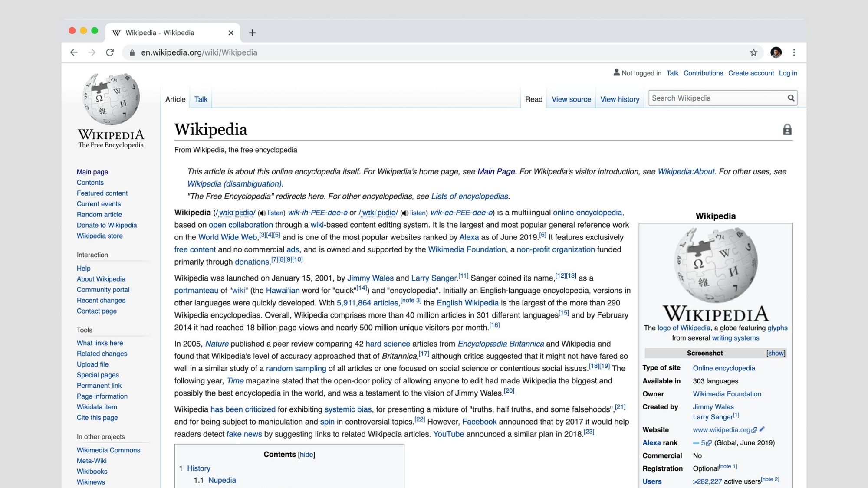Click the search magnifier icon
Viewport: 868px width, 488px height.
[791, 98]
